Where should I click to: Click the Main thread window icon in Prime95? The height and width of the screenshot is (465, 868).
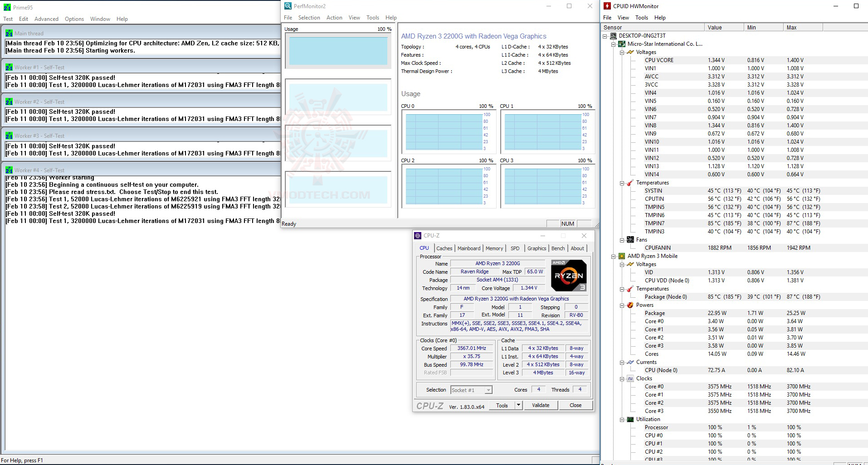click(x=9, y=33)
